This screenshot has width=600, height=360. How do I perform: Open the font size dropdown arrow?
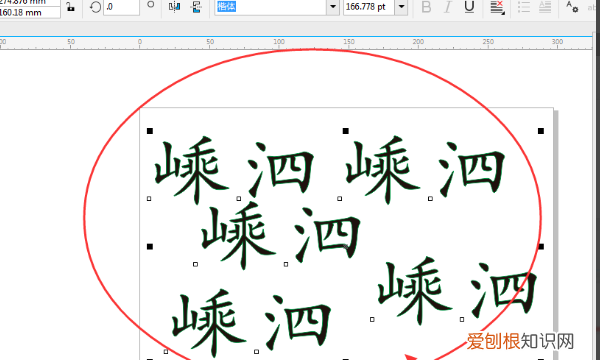[401, 7]
